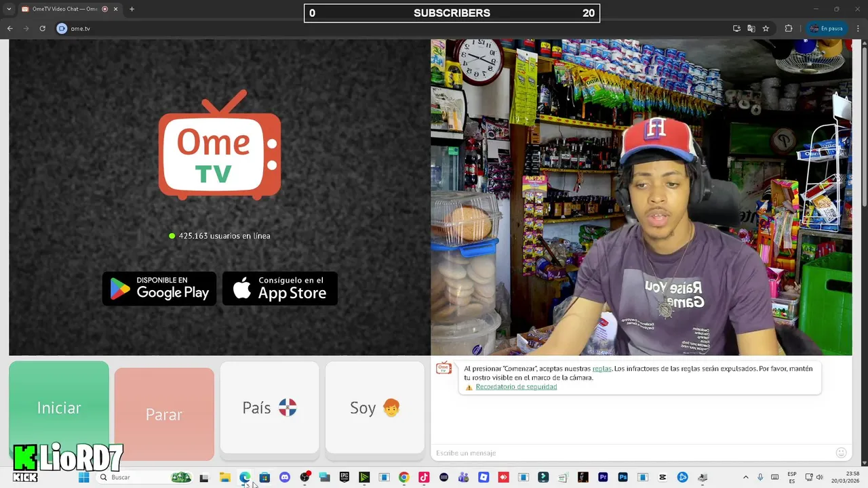Click the red Parar button

(x=164, y=414)
